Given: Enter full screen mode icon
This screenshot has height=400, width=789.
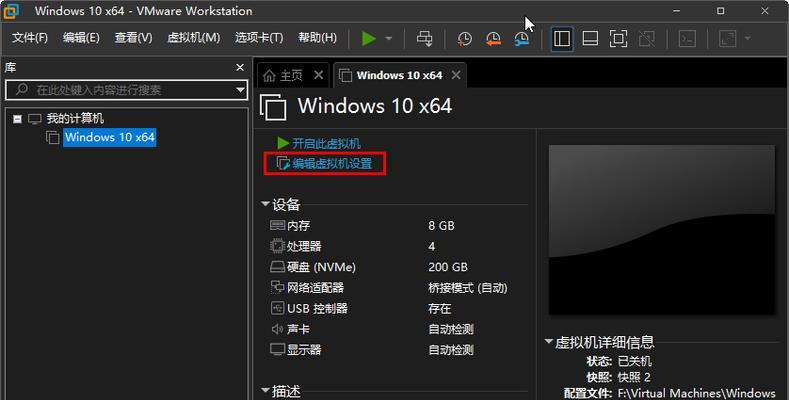Looking at the screenshot, I should (618, 39).
